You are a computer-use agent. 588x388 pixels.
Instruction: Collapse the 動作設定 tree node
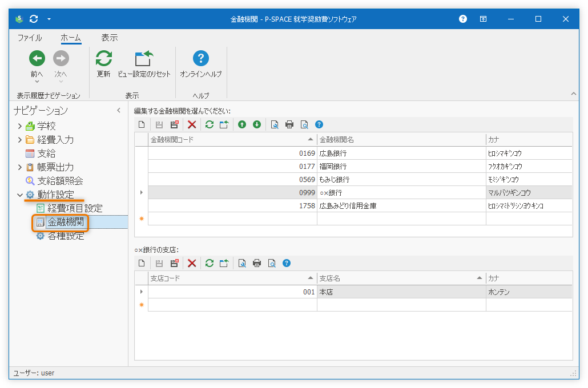[x=20, y=195]
